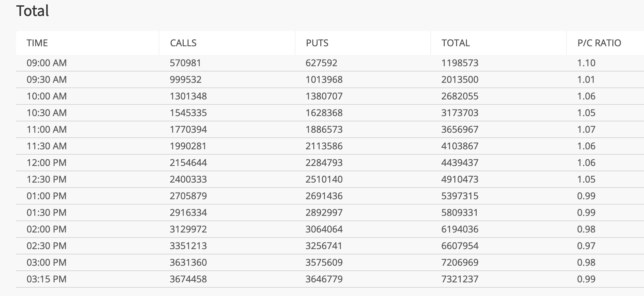Click the P/C RATIO column header
644x296 pixels.
[599, 43]
